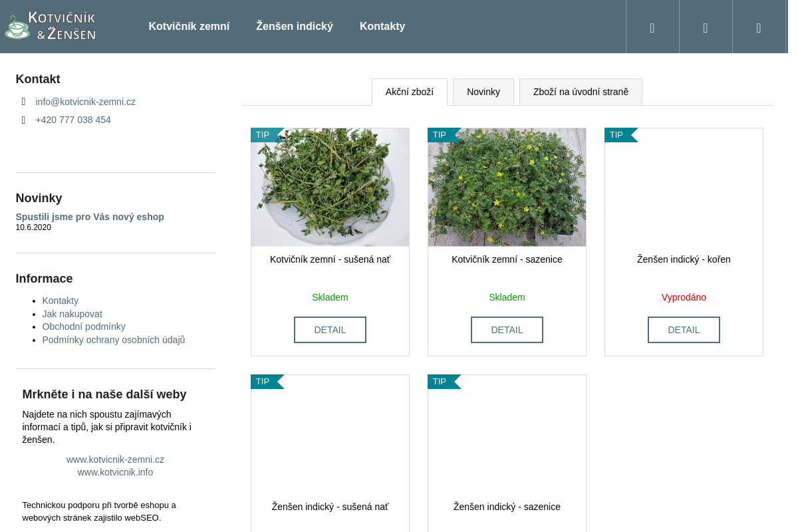
Task: Select the Akční zboží tab
Action: point(410,92)
